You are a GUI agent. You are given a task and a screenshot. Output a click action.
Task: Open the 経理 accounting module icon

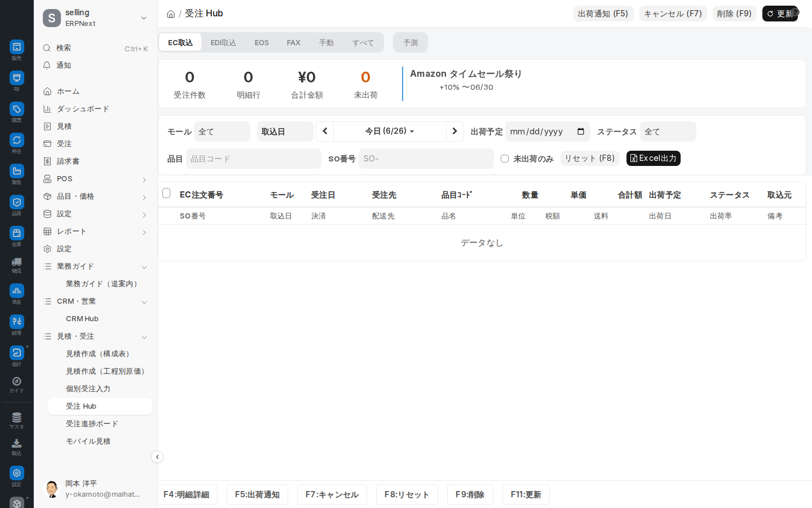[x=16, y=322]
